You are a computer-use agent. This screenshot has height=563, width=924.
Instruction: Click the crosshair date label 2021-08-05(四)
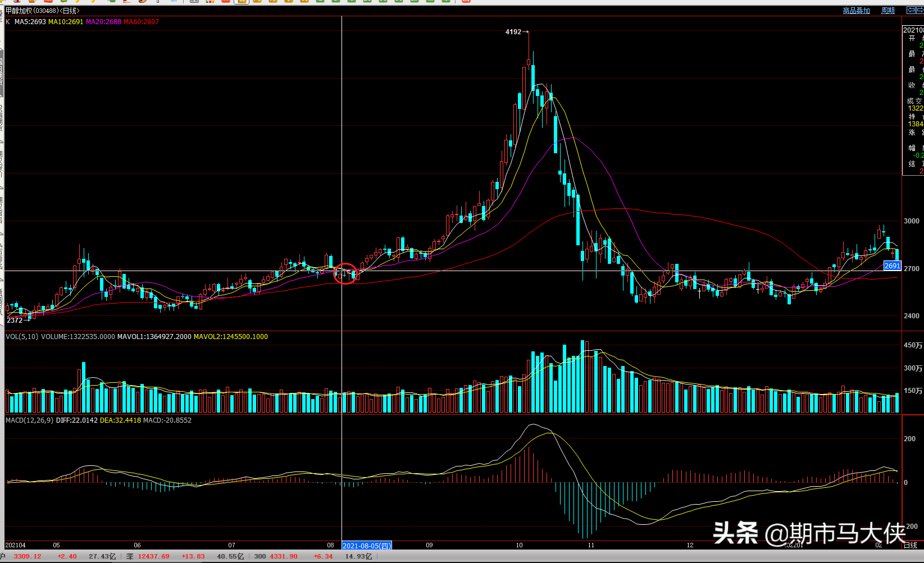(367, 546)
